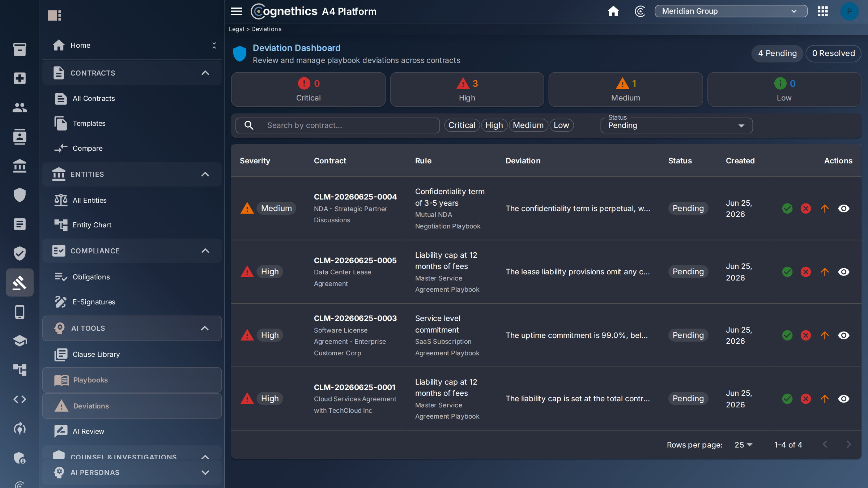The height and width of the screenshot is (488, 868).
Task: Toggle the Low severity filter chip
Action: [561, 125]
